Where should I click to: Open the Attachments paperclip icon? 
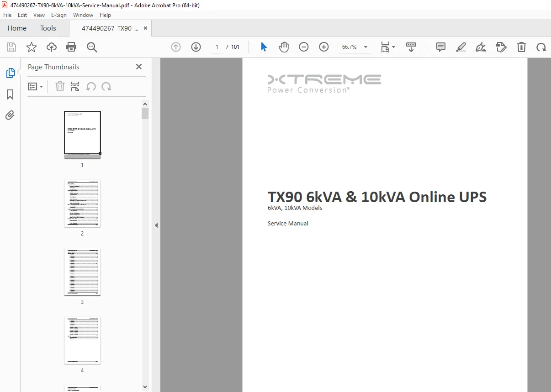(x=10, y=115)
